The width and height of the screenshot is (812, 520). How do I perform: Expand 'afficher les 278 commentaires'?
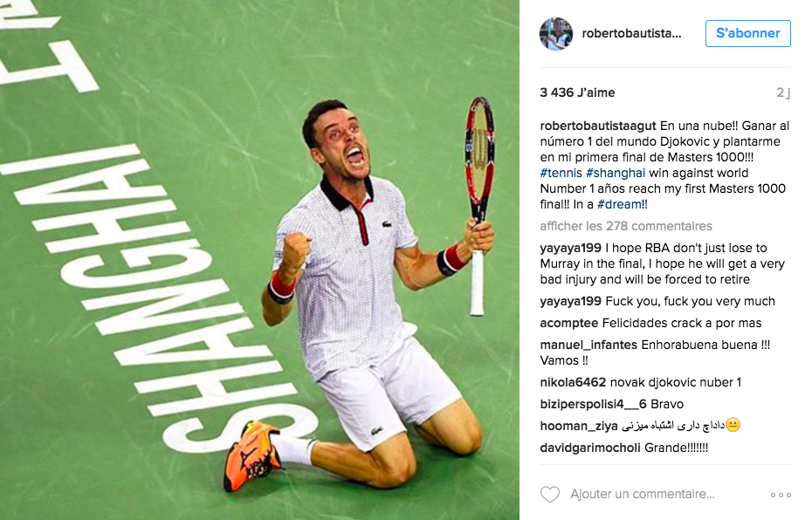[x=625, y=226]
